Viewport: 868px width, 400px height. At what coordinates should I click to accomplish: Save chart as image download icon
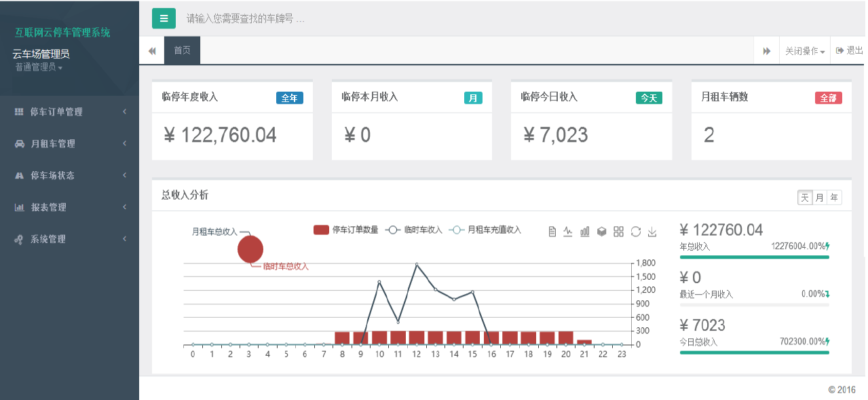652,232
